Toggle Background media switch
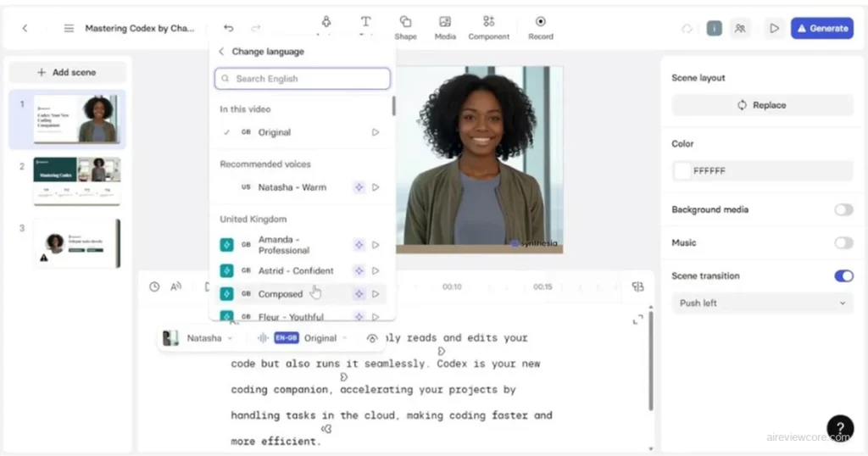This screenshot has height=456, width=868. [843, 209]
